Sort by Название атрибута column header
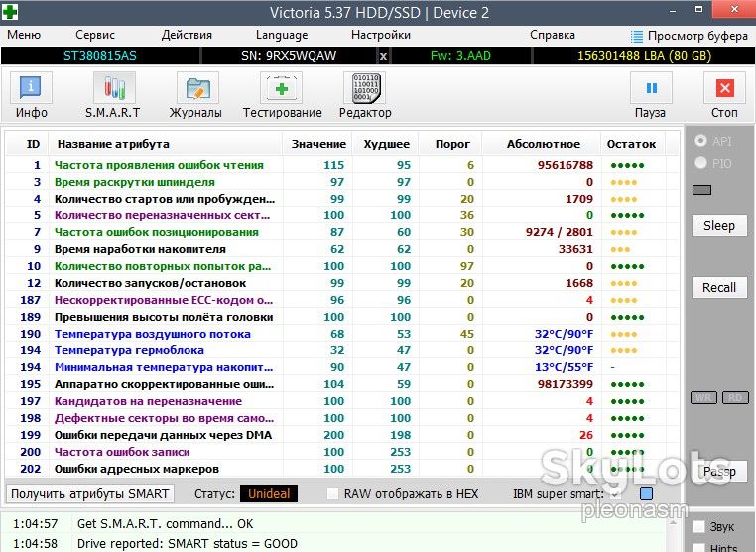Screen dimensions: 756x552 pyautogui.click(x=166, y=144)
